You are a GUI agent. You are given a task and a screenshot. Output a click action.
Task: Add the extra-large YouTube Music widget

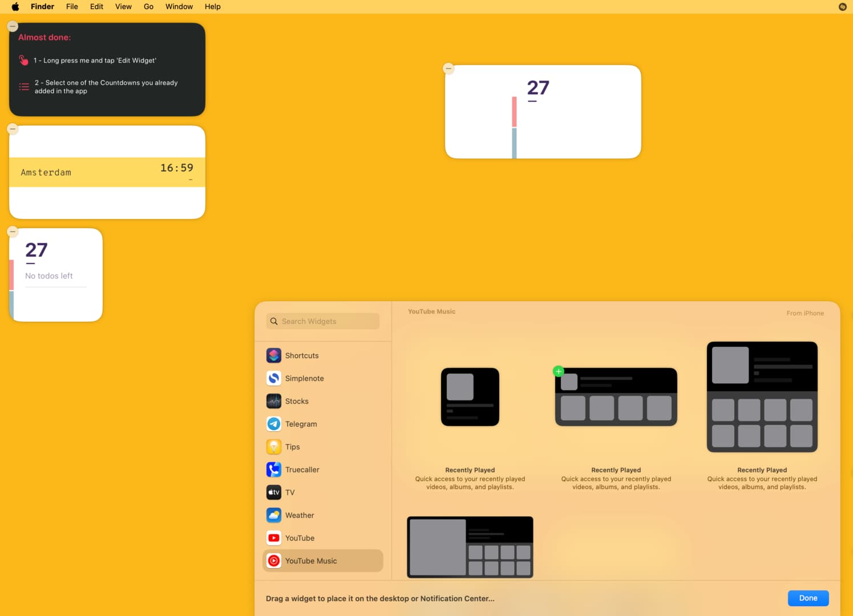[470, 547]
